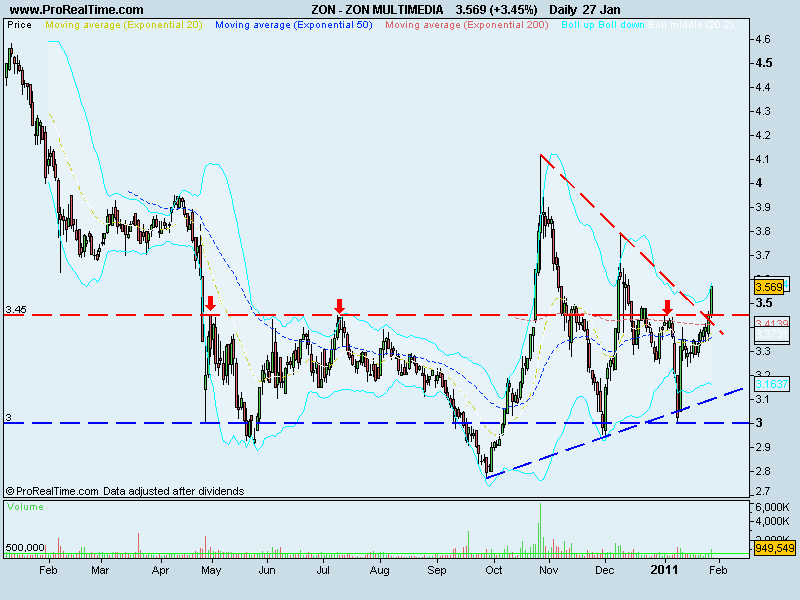Click the 3.45 resistance level label
The image size is (800, 600).
(16, 310)
